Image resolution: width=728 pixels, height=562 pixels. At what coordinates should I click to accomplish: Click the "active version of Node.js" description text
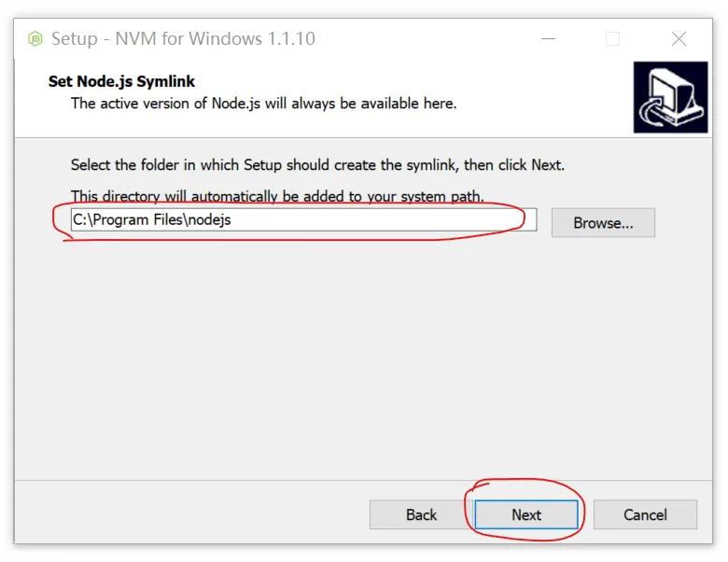coord(263,103)
